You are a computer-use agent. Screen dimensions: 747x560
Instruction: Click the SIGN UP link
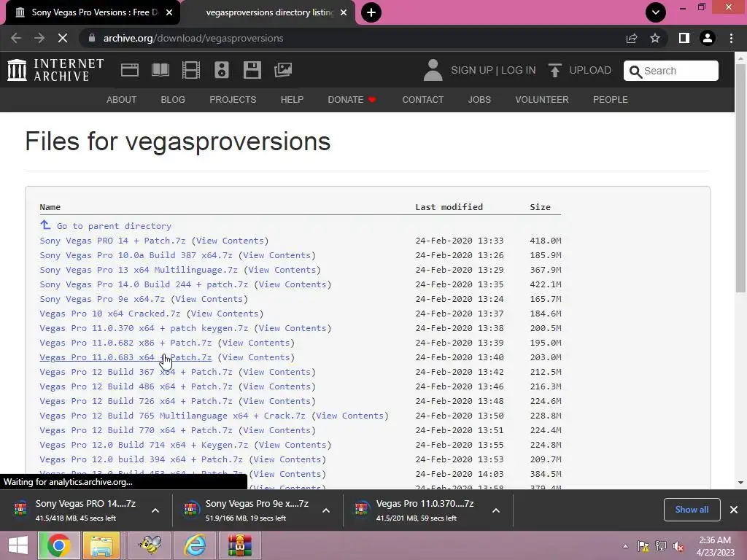pos(472,70)
